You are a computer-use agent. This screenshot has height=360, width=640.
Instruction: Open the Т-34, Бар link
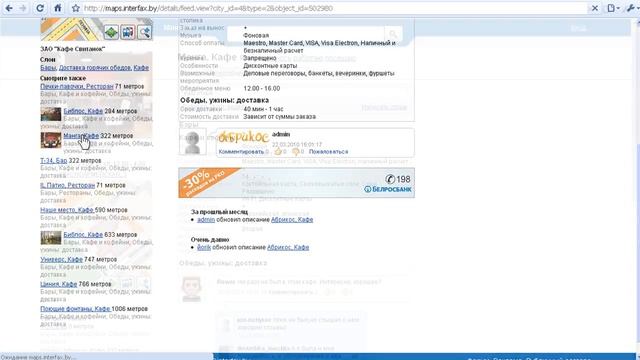tap(53, 160)
